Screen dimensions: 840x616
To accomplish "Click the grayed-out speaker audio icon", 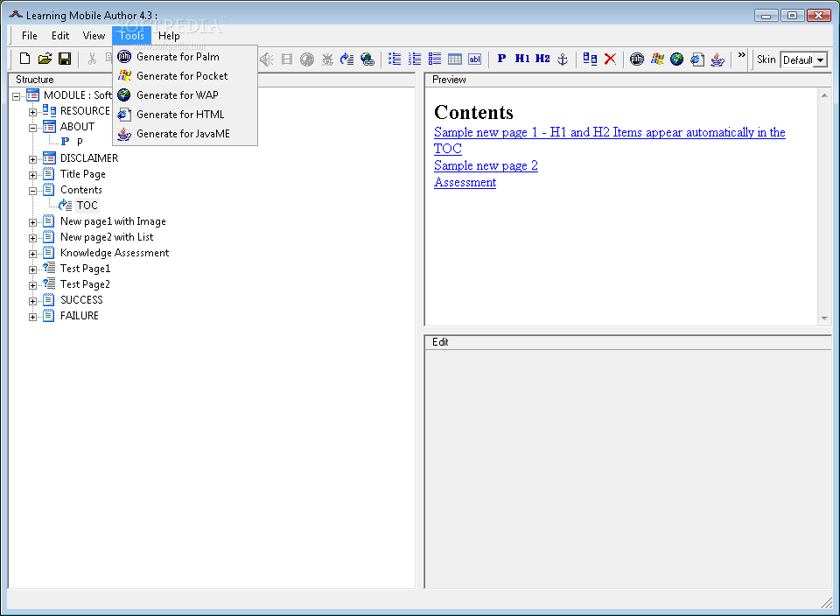I will click(x=266, y=59).
